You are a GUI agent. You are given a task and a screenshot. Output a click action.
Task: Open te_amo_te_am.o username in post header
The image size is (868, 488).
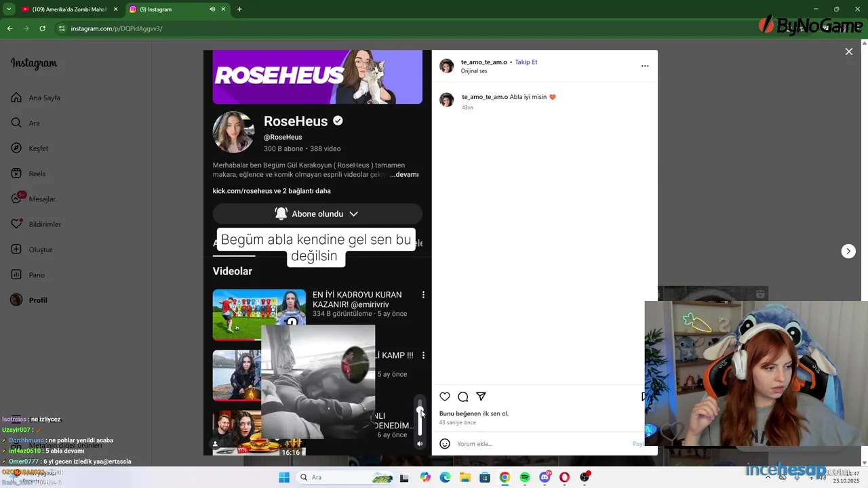[484, 62]
